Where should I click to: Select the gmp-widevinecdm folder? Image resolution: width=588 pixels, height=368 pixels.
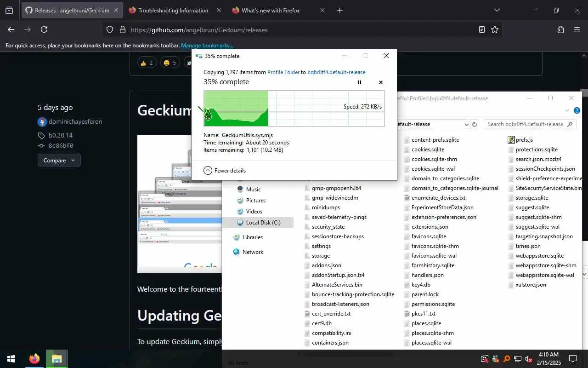coord(331,198)
